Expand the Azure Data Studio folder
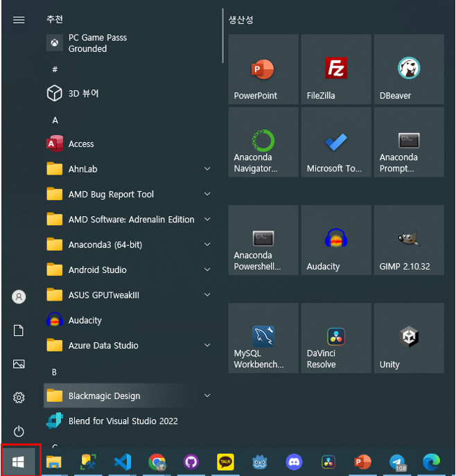The width and height of the screenshot is (456, 476). click(129, 345)
